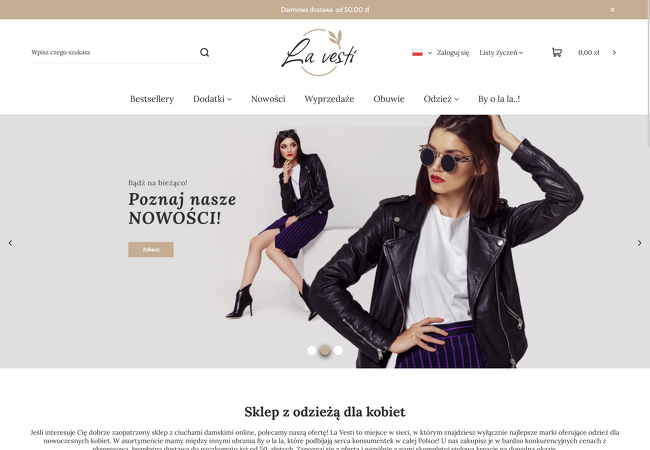The image size is (650, 450).
Task: Open the Wyprzedaże menu item
Action: 329,99
